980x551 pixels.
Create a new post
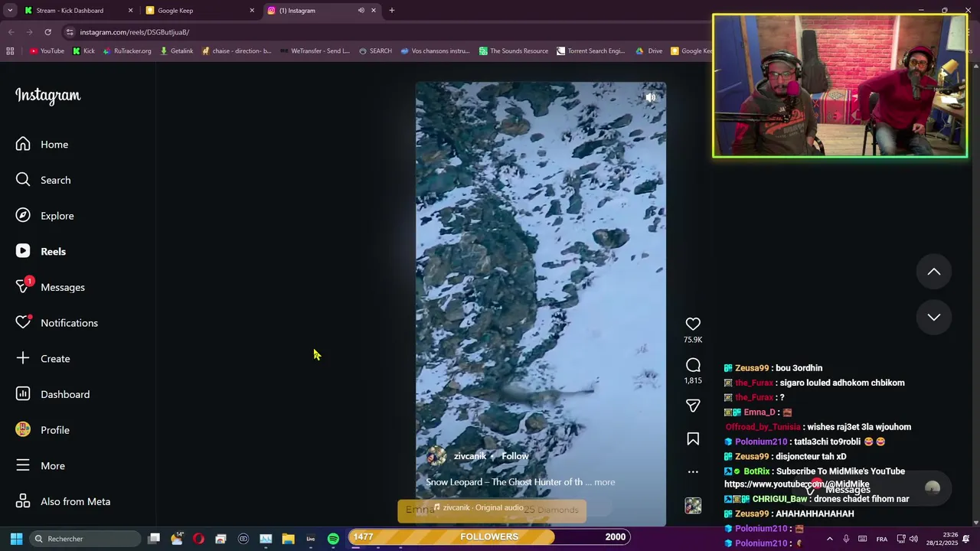[43, 358]
